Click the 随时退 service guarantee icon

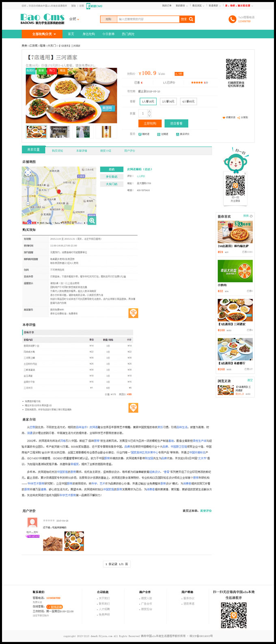click(x=140, y=134)
